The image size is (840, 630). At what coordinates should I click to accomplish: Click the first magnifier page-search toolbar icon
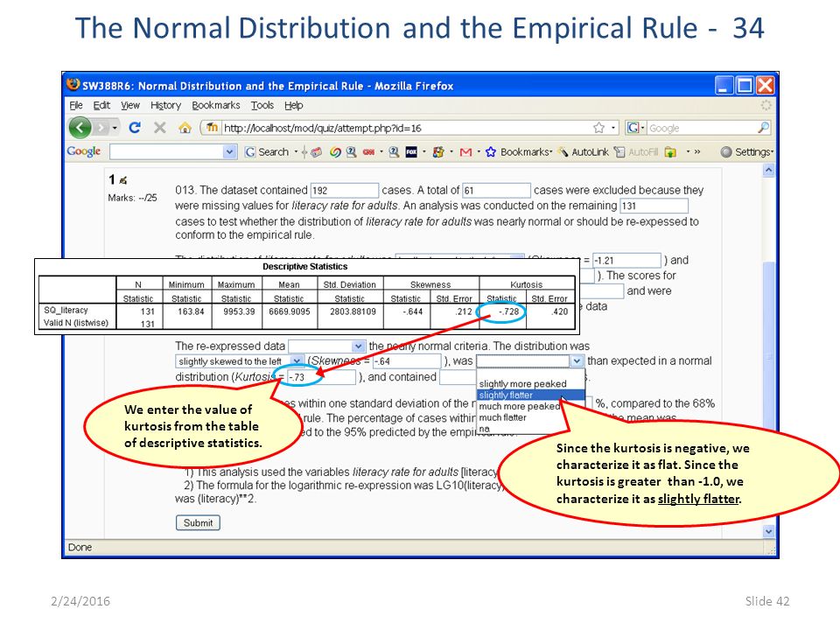[x=352, y=152]
